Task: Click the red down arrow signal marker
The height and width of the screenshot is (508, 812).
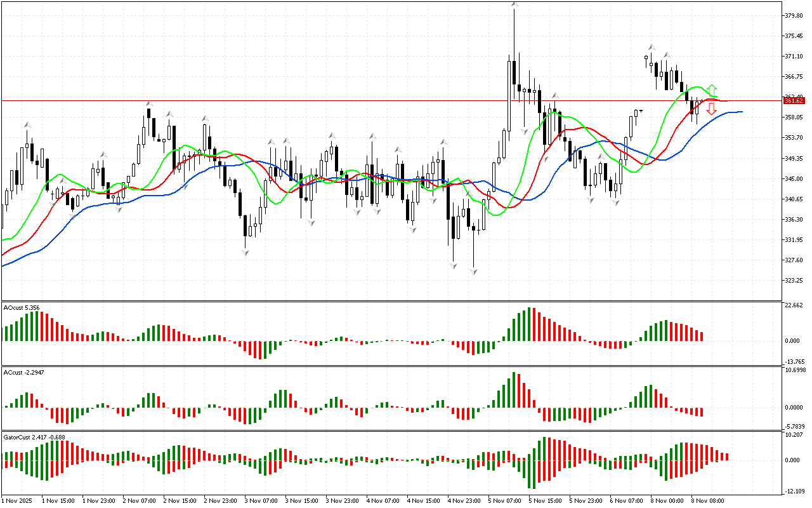Action: [x=712, y=109]
